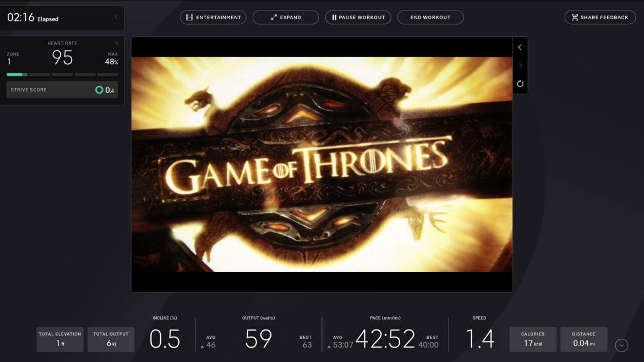Click the average pace 53:07
The width and height of the screenshot is (644, 362).
343,345
